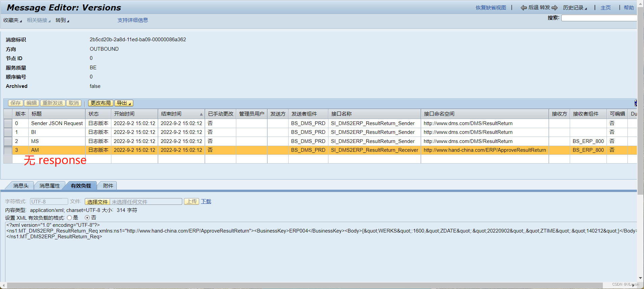Click the 未选择任何文件 file field
This screenshot has width=644, height=289.
click(146, 202)
